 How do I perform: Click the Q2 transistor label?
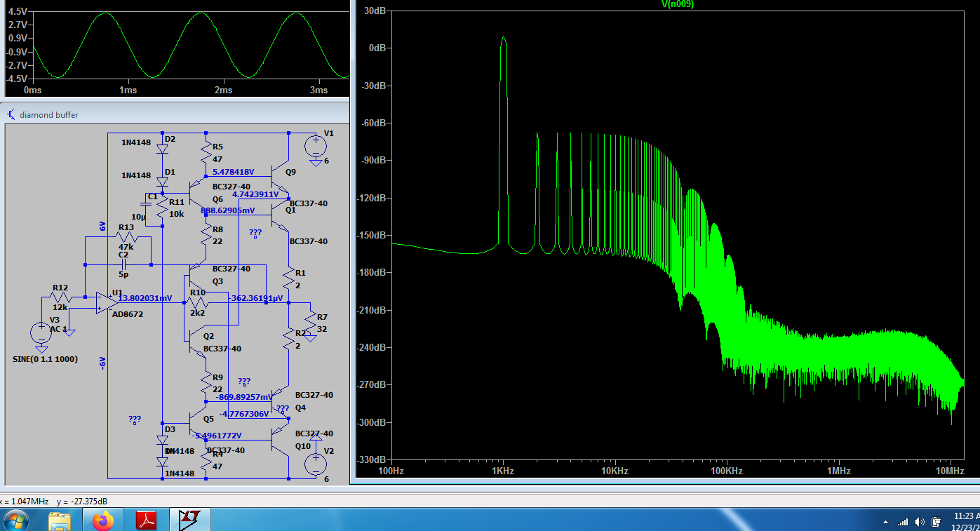(x=208, y=336)
